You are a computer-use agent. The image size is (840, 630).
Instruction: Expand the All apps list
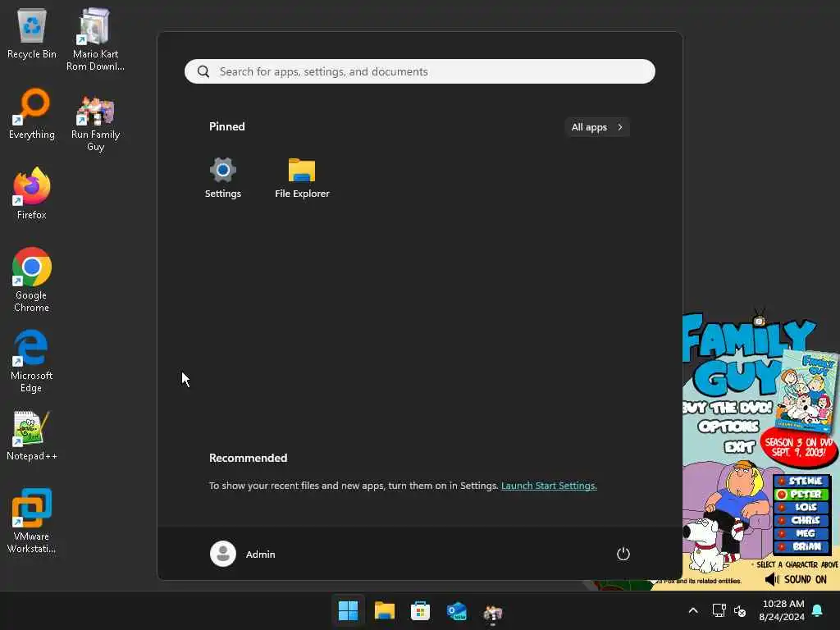pyautogui.click(x=596, y=127)
